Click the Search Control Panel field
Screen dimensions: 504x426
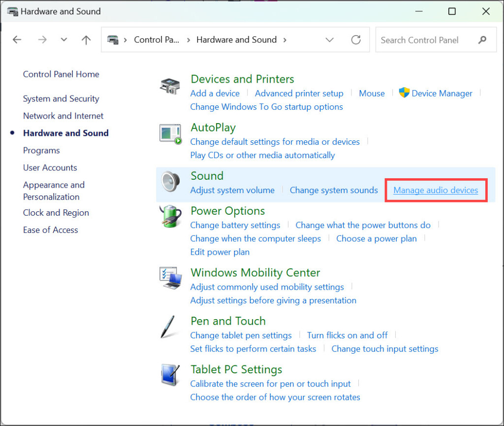click(x=423, y=40)
